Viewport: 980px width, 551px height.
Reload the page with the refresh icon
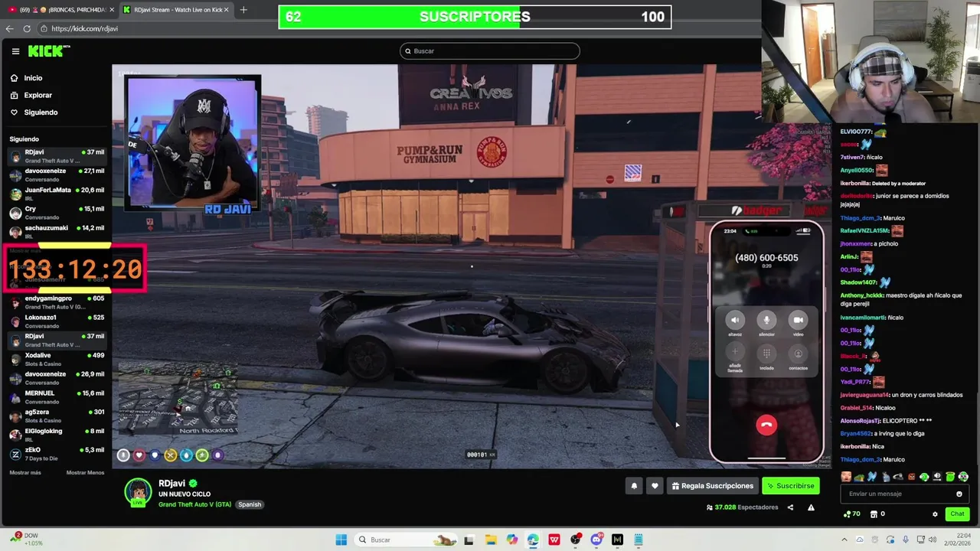[x=27, y=28]
